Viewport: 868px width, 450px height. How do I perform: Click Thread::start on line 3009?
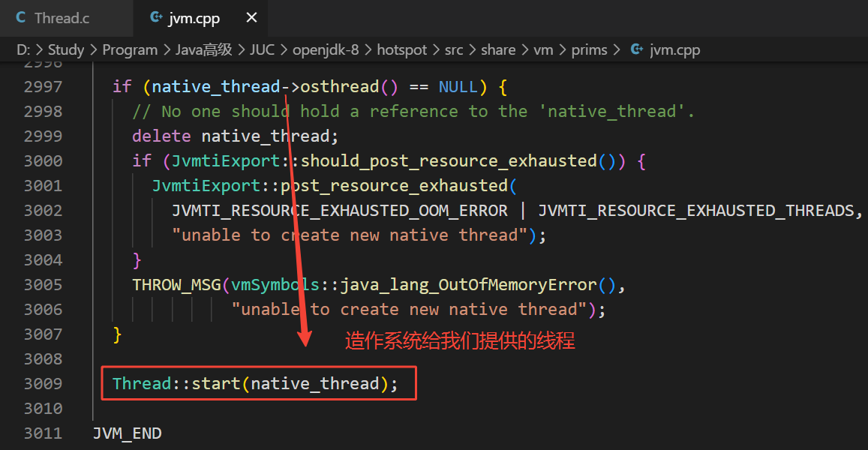(x=176, y=383)
